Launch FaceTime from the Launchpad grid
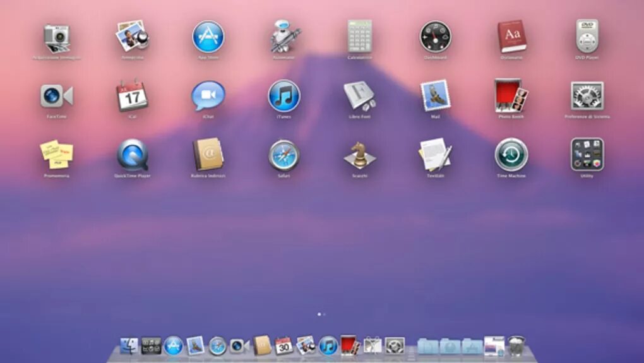Screen dimensions: 644x363 click(x=57, y=96)
